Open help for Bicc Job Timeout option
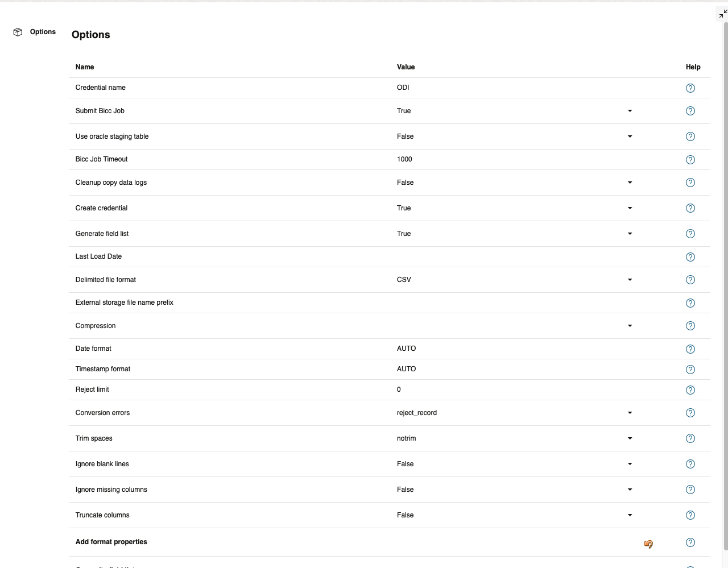The width and height of the screenshot is (728, 568). click(690, 160)
